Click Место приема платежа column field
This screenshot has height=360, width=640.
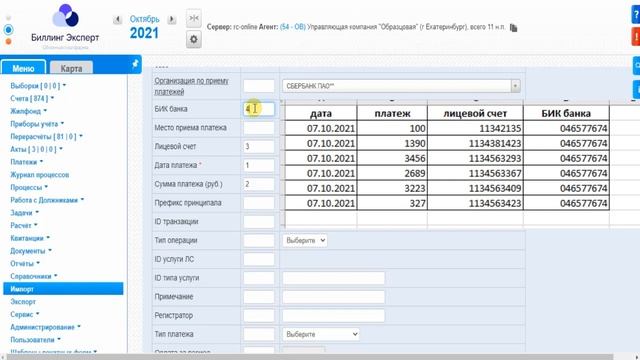pos(259,128)
